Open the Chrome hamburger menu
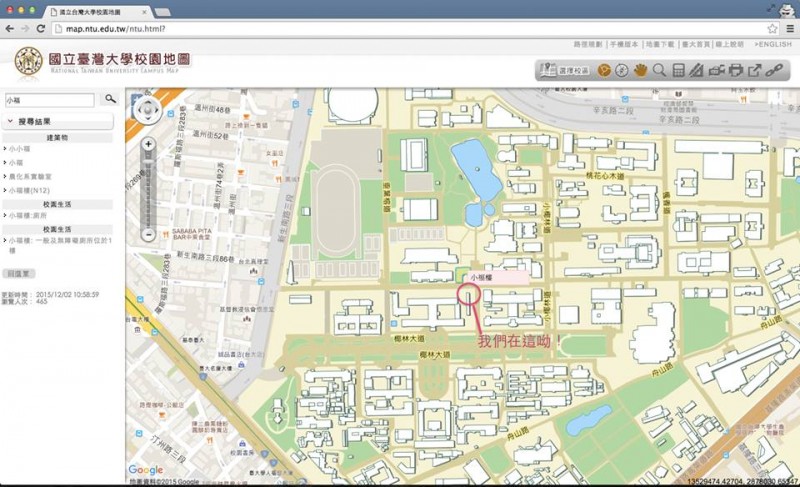The image size is (800, 487). [790, 29]
